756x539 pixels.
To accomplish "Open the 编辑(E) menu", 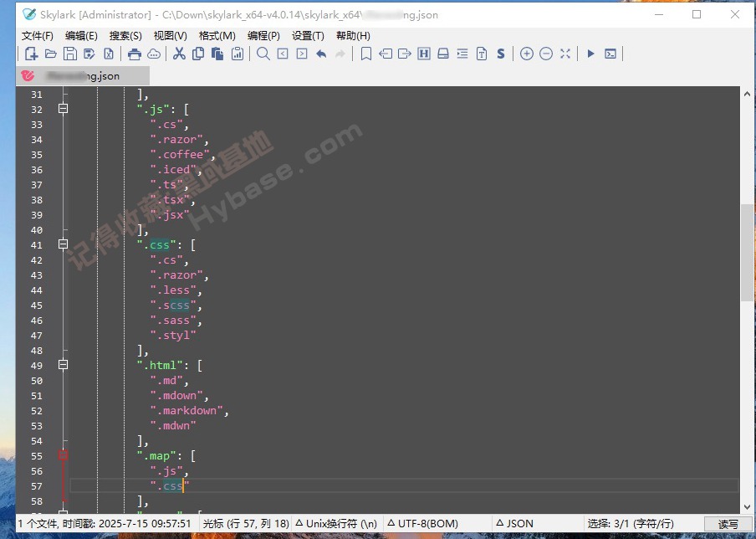I will point(81,36).
